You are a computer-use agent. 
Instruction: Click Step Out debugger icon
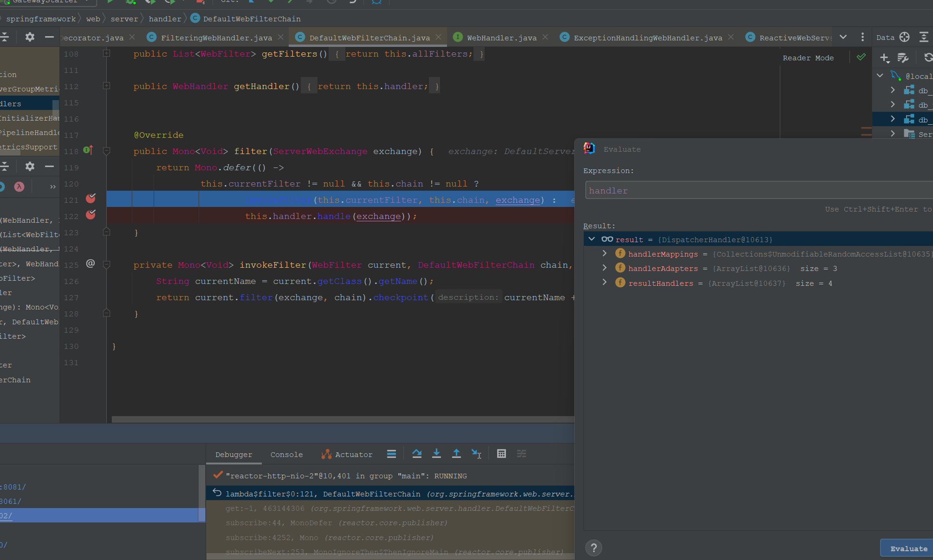[456, 454]
